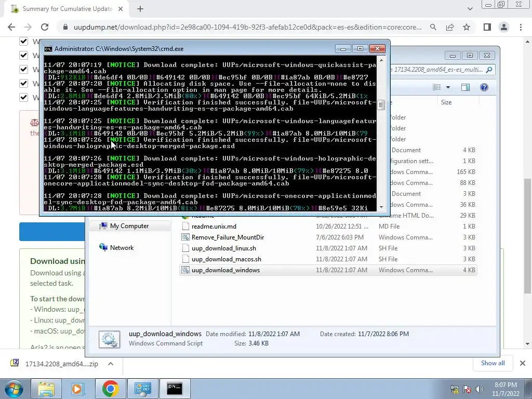The width and height of the screenshot is (532, 399).
Task: Toggle the second edition checkbox on webpage
Action: [23, 55]
